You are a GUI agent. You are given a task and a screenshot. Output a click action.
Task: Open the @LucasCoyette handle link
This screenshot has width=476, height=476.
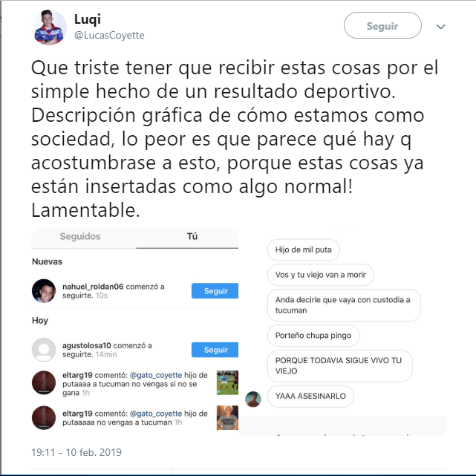tap(109, 35)
